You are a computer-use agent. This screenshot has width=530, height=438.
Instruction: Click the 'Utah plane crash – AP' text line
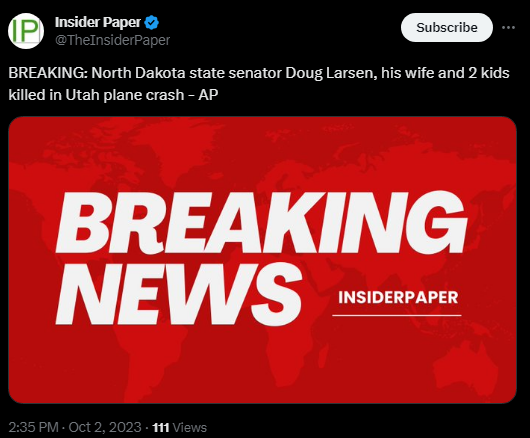(x=142, y=95)
